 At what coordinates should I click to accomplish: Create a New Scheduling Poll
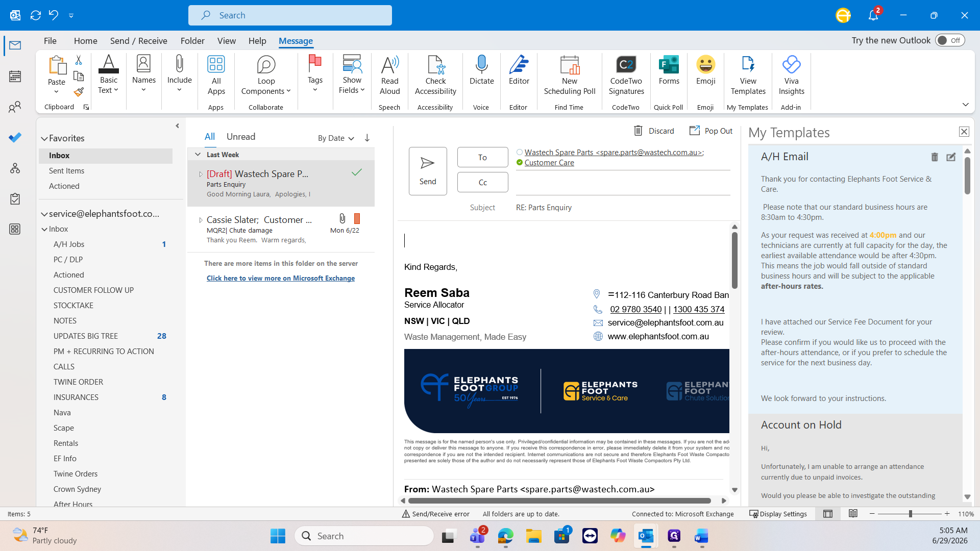(x=570, y=75)
